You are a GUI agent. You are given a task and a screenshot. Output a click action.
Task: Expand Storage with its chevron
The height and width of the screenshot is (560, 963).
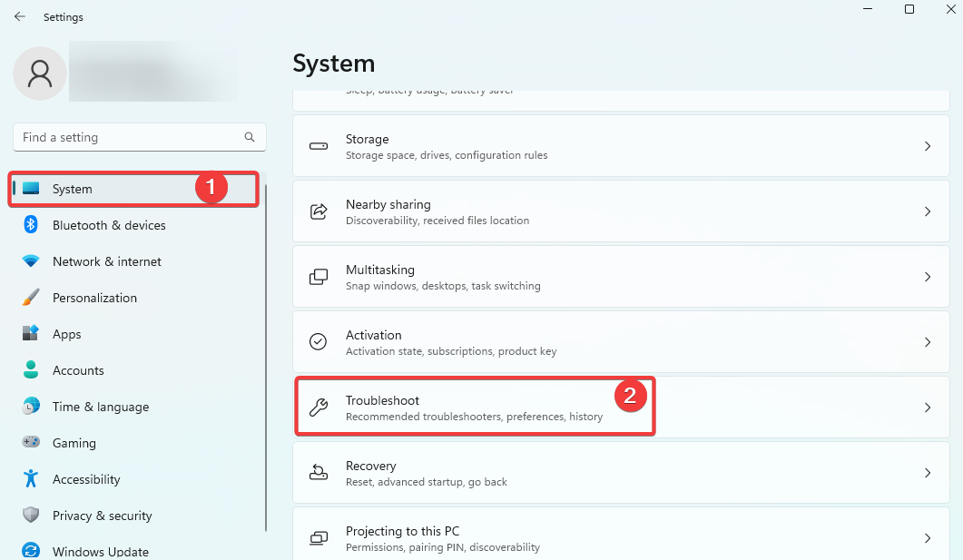point(928,146)
